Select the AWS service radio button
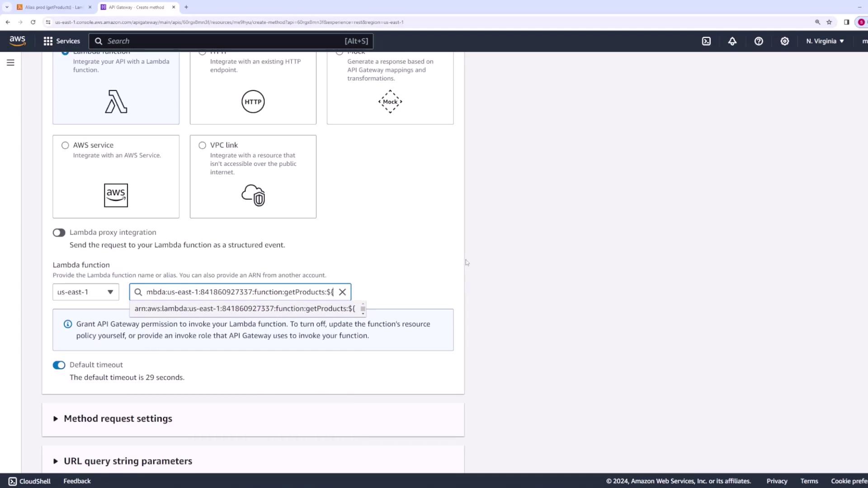868x488 pixels. [65, 145]
